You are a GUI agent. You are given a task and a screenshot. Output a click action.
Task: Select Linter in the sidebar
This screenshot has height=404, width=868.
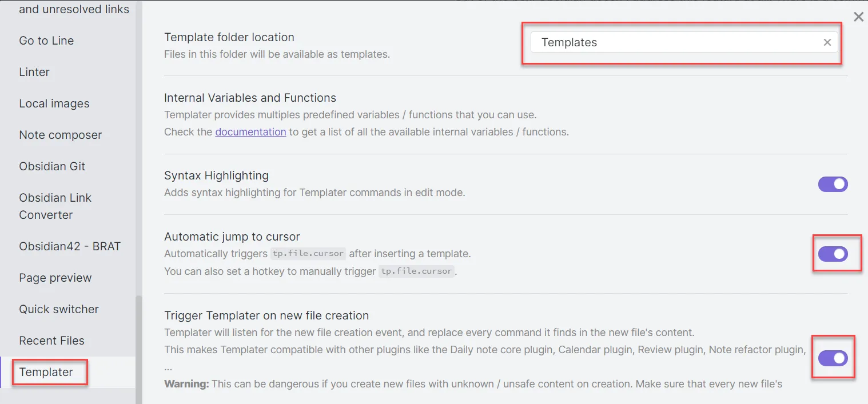click(x=34, y=72)
